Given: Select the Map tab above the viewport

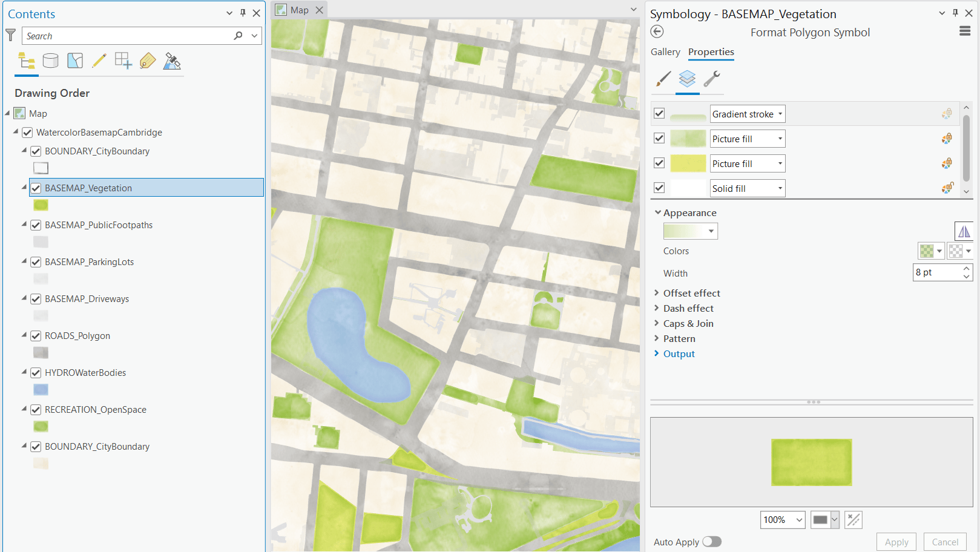Looking at the screenshot, I should click(299, 10).
